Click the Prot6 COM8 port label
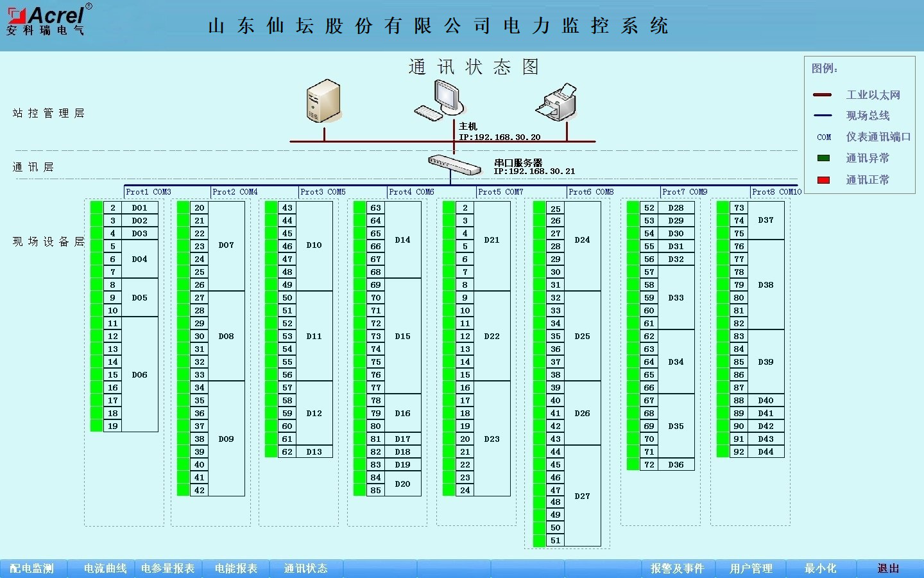The image size is (924, 578). (x=591, y=192)
